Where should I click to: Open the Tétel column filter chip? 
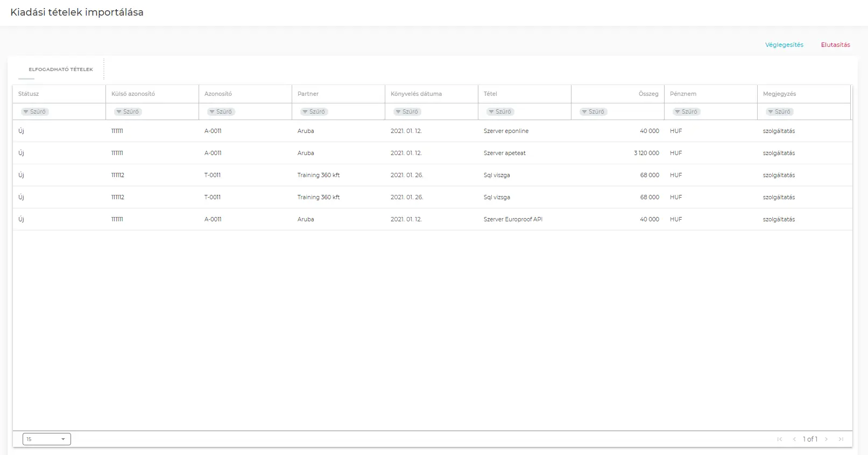click(x=500, y=111)
